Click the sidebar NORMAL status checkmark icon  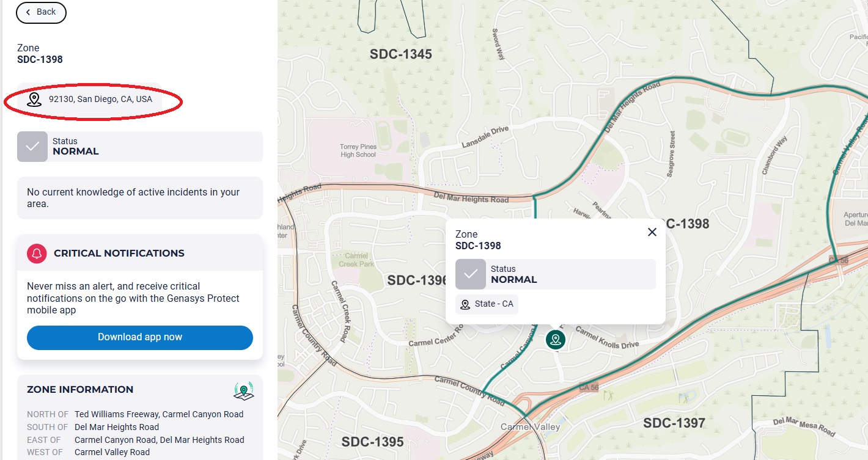tap(32, 147)
